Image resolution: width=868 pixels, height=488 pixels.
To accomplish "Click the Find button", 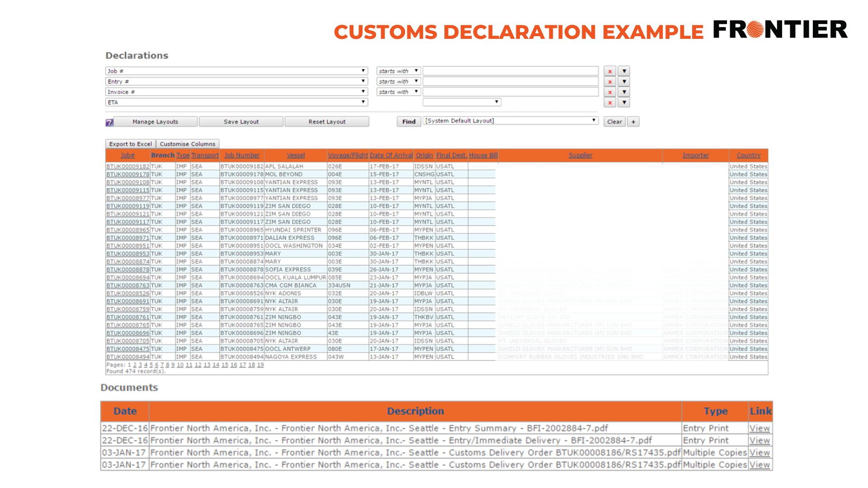I will pos(409,122).
